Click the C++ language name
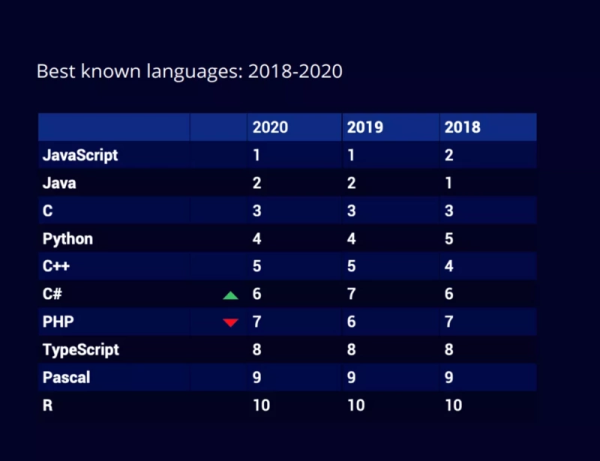Screen dimensions: 600x461 pos(57,267)
